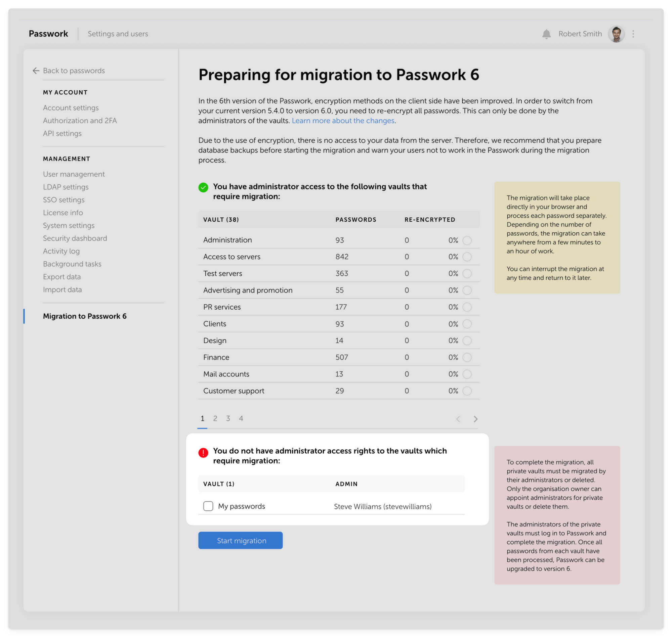Switch to Migration to Passwork 6
This screenshot has width=672, height=637.
coord(85,316)
